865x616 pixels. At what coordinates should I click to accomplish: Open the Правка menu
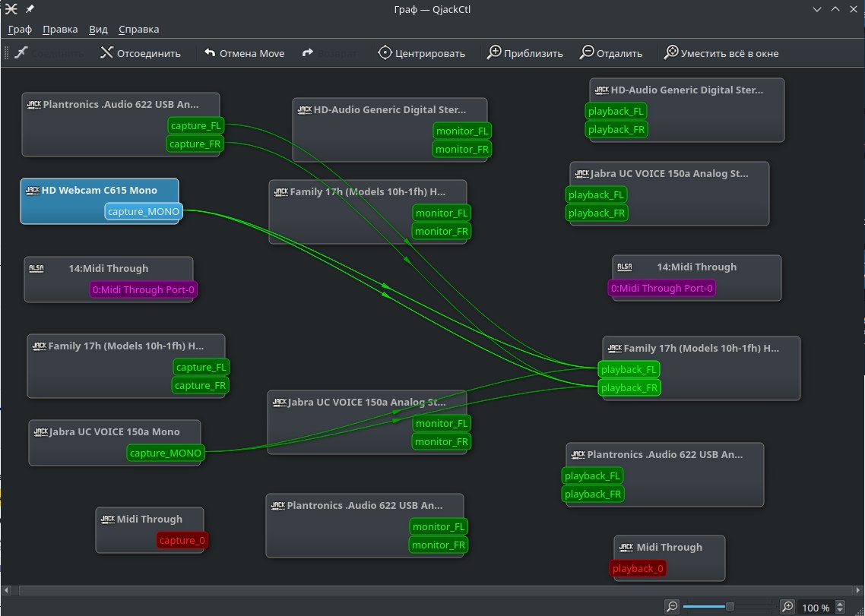(x=60, y=29)
